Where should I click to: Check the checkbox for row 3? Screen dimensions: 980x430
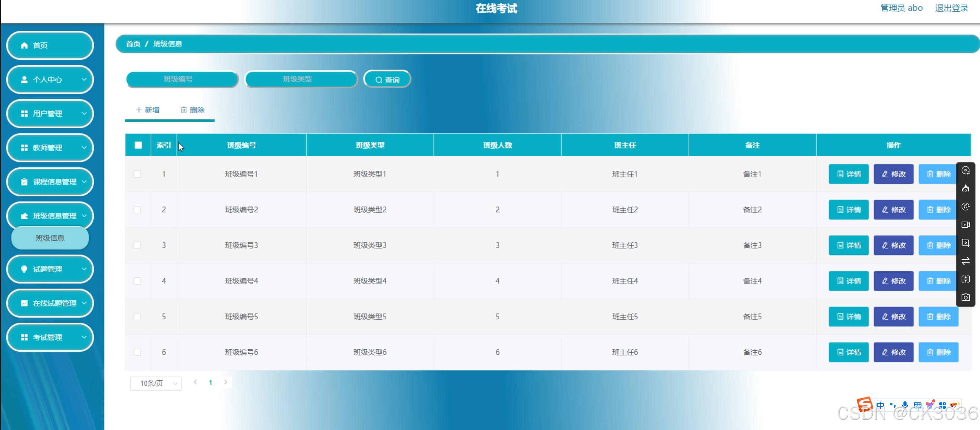pos(137,245)
